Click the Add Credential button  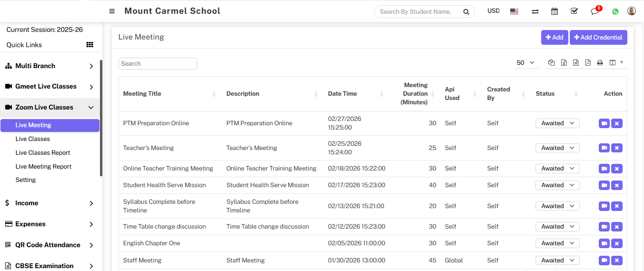tap(598, 38)
